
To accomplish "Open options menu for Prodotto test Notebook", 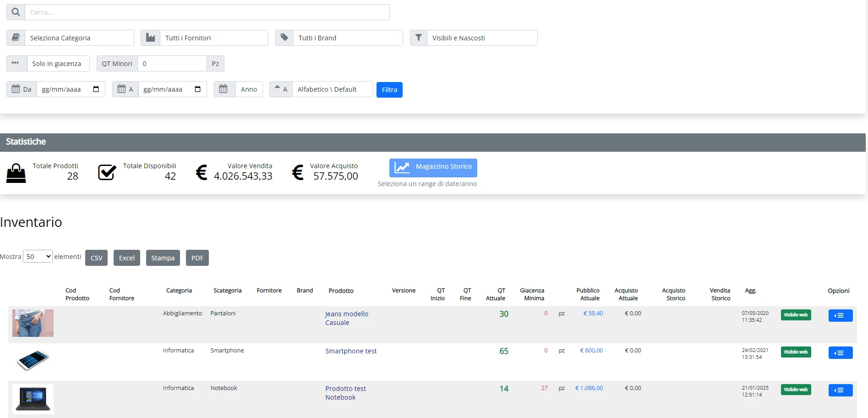I will (841, 390).
